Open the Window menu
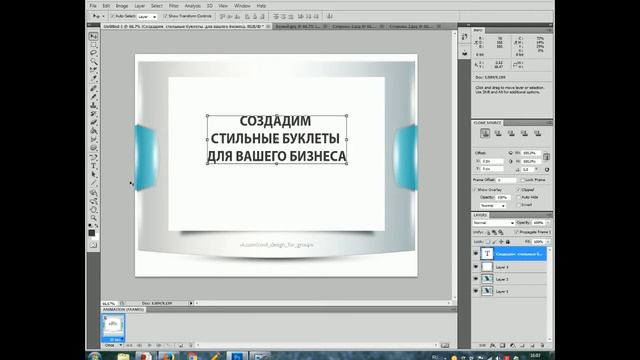 (x=242, y=6)
